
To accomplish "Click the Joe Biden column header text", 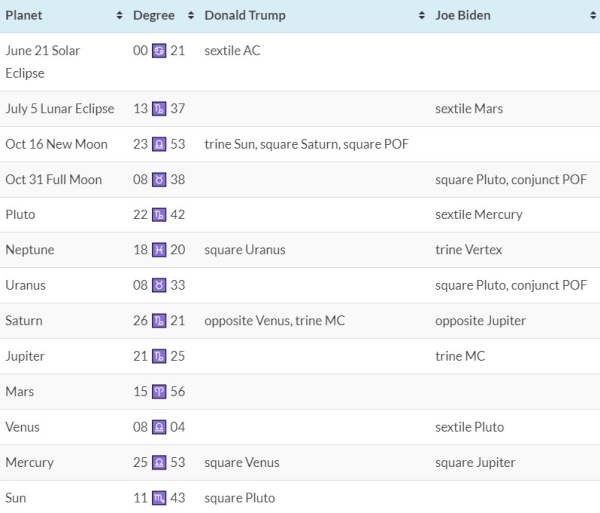I will (463, 15).
